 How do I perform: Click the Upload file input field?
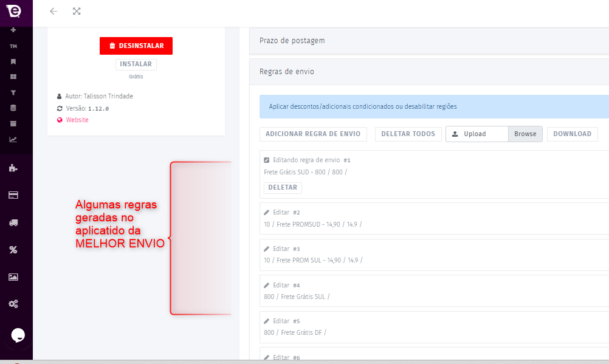coord(477,134)
